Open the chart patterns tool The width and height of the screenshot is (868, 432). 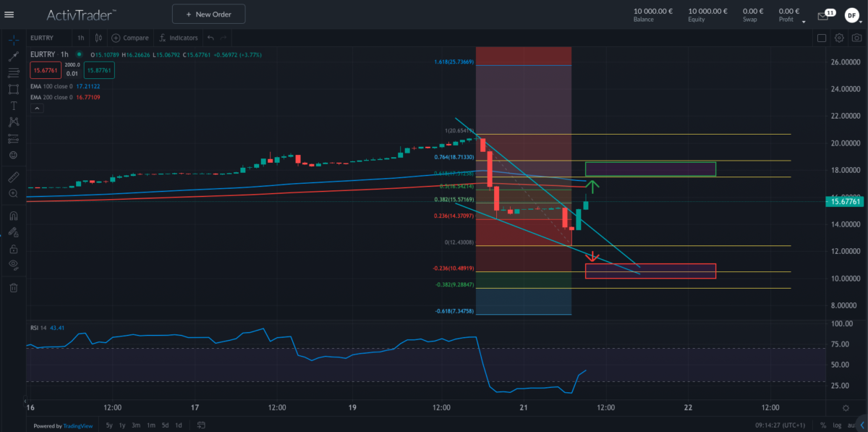coord(13,122)
